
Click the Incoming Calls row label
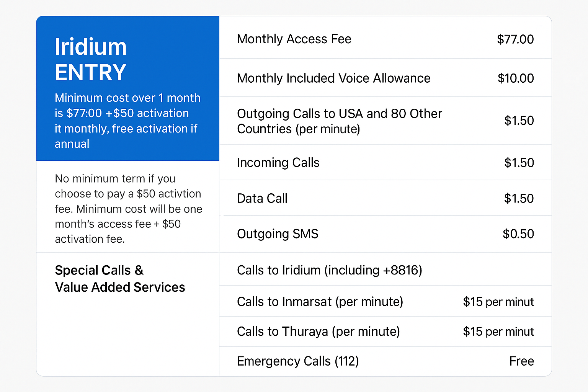278,163
